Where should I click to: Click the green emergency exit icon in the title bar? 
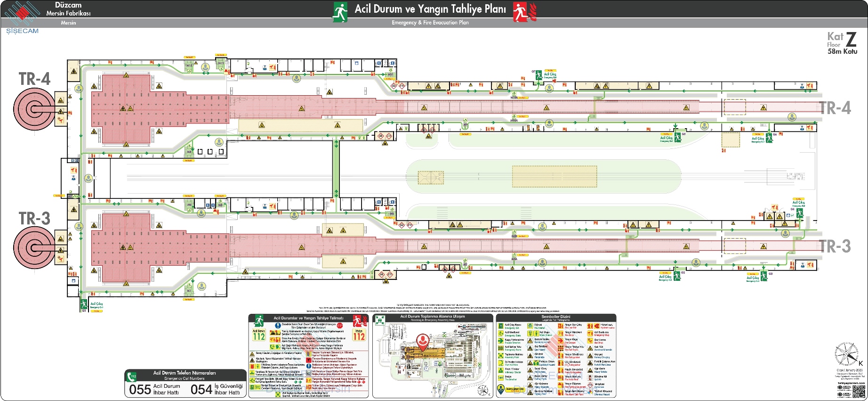click(x=340, y=12)
